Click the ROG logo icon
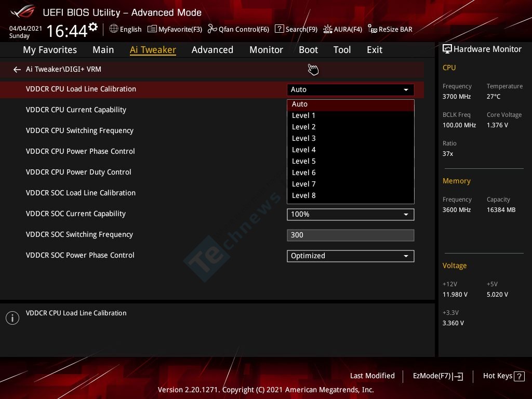532x399 pixels. click(22, 11)
